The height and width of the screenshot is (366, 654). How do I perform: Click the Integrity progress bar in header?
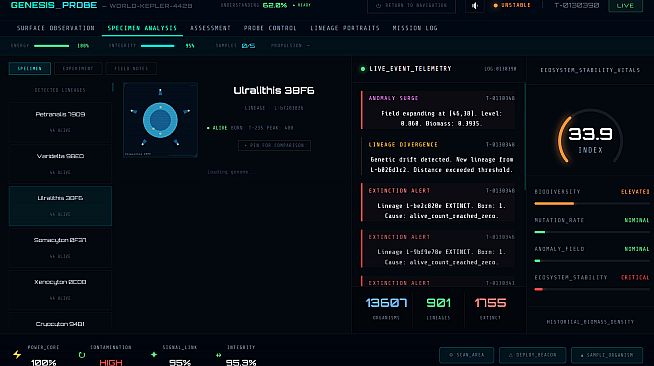coord(158,46)
